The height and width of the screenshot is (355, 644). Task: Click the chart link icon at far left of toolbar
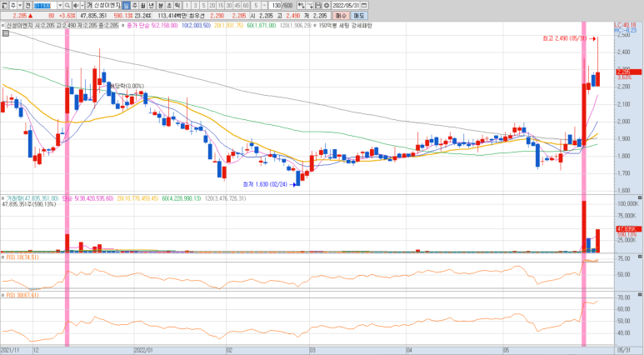[x=5, y=5]
